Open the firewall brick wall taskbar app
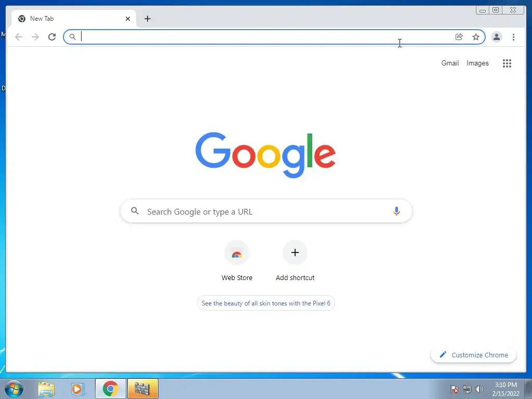Screen dimensions: 532x399 click(x=142, y=389)
